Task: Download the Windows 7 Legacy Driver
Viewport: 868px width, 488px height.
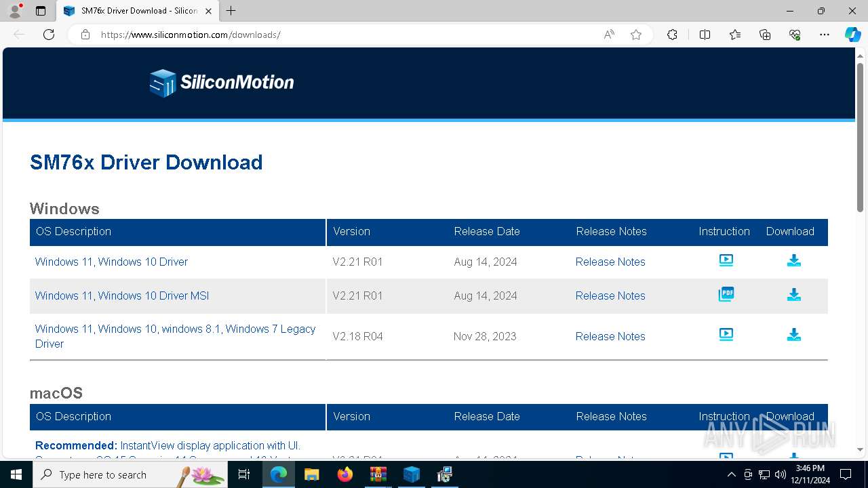Action: click(x=793, y=335)
